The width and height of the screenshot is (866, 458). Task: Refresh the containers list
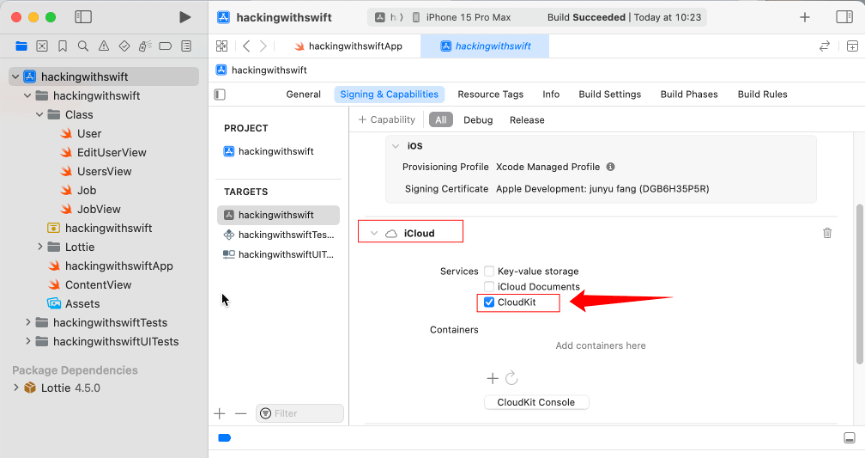click(511, 378)
